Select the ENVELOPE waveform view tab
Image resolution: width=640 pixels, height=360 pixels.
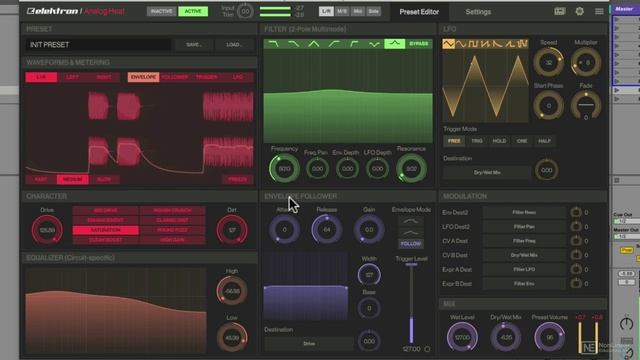143,77
